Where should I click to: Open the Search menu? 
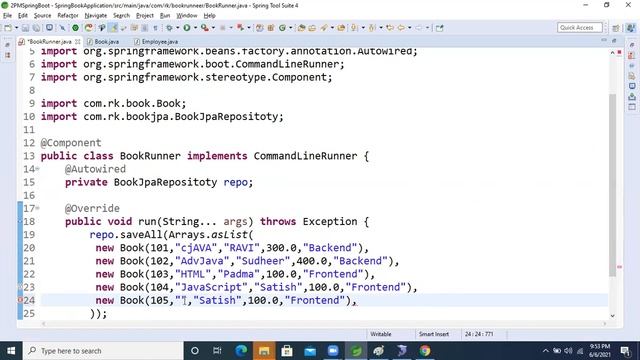[121, 16]
